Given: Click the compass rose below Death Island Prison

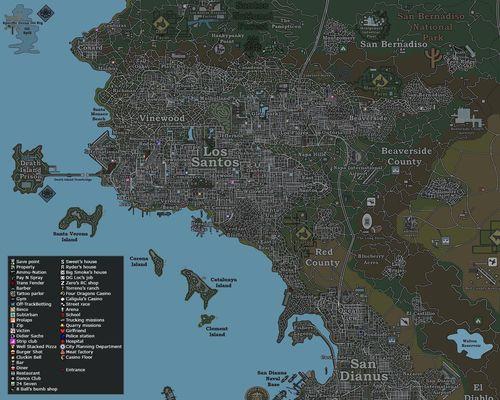Looking at the screenshot, I should click(x=47, y=194).
